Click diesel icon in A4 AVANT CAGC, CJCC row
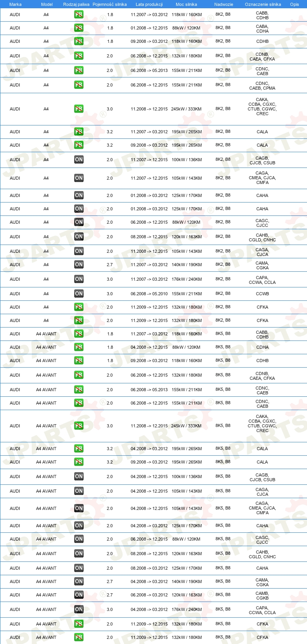 coord(79,539)
